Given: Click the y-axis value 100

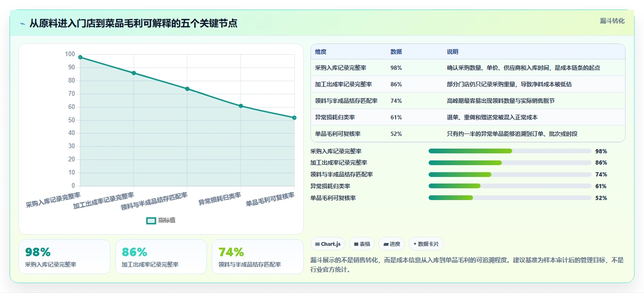Looking at the screenshot, I should click(70, 54).
